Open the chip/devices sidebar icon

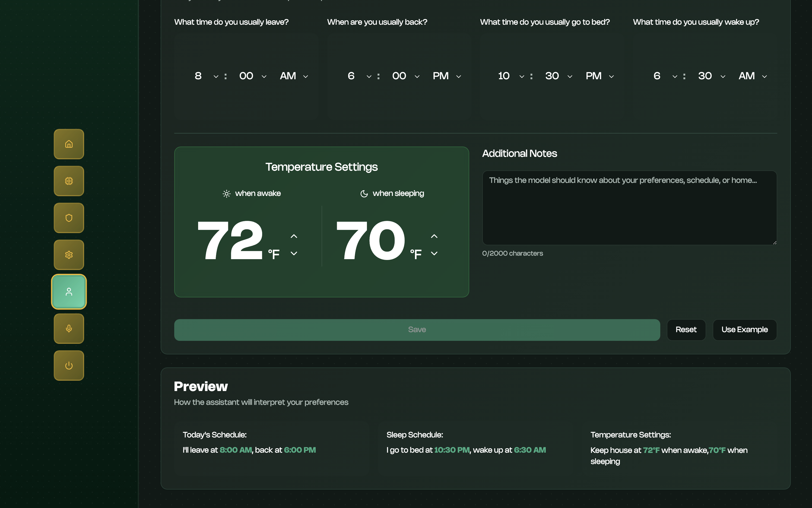[x=69, y=181]
